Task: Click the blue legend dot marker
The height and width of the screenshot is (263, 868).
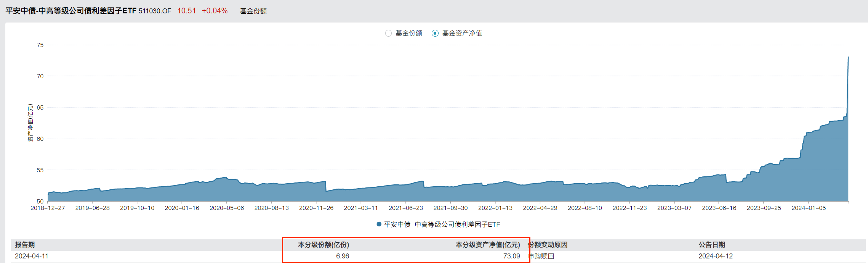Action: 379,224
